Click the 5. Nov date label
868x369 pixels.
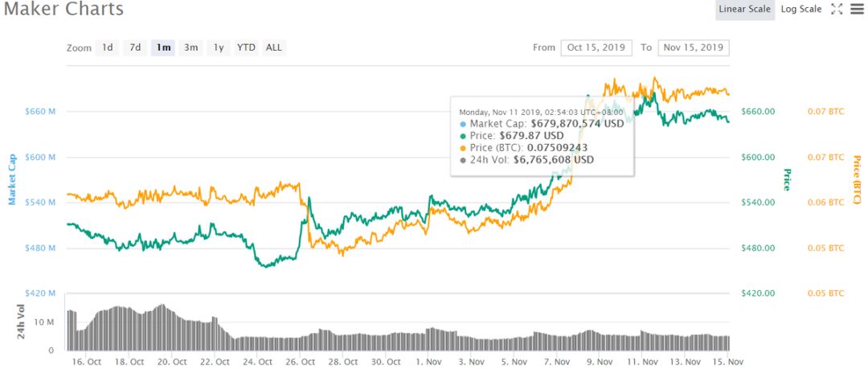516,362
